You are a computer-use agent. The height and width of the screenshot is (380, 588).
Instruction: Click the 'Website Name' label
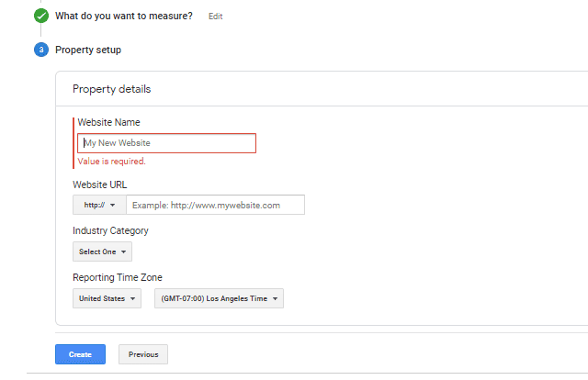(x=108, y=123)
